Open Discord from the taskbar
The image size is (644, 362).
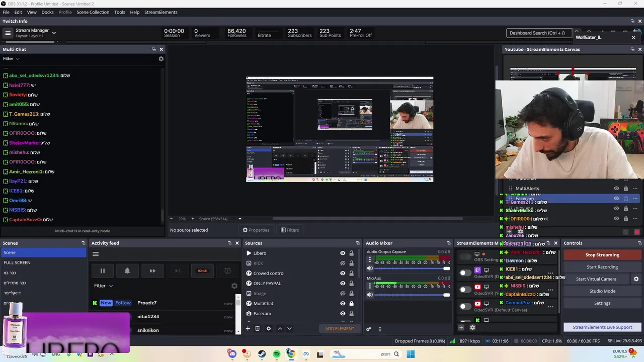(232, 354)
